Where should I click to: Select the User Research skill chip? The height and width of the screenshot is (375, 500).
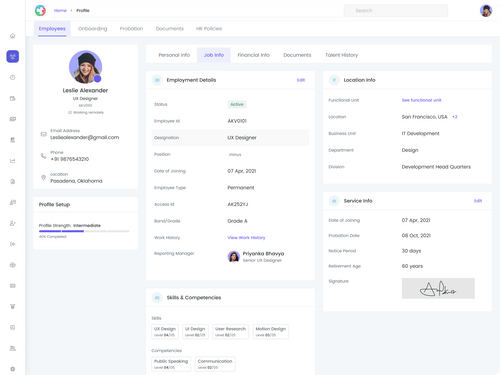pyautogui.click(x=230, y=332)
